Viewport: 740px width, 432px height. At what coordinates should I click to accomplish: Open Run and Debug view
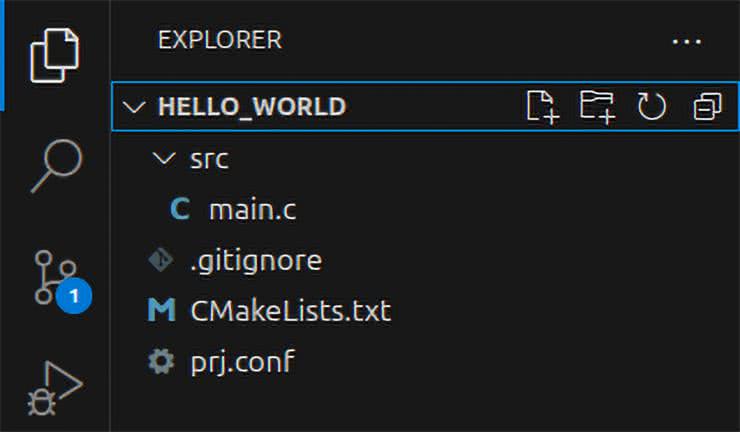[x=55, y=388]
